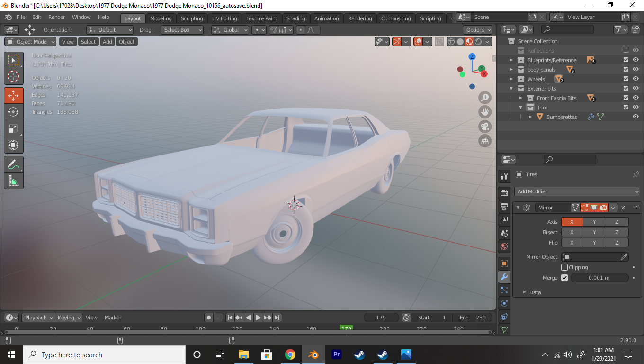Enable Flip Z toggle
Screen dimensions: 644x364
(x=617, y=243)
